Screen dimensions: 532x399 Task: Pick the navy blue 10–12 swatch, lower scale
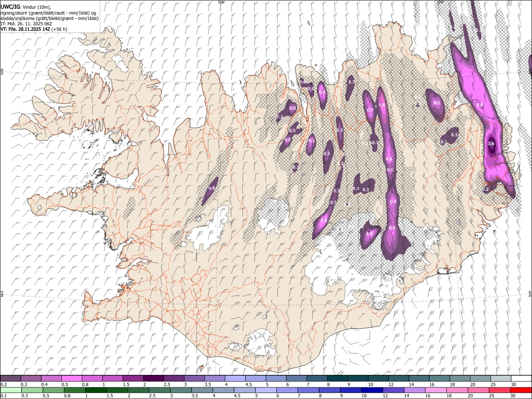click(372, 390)
